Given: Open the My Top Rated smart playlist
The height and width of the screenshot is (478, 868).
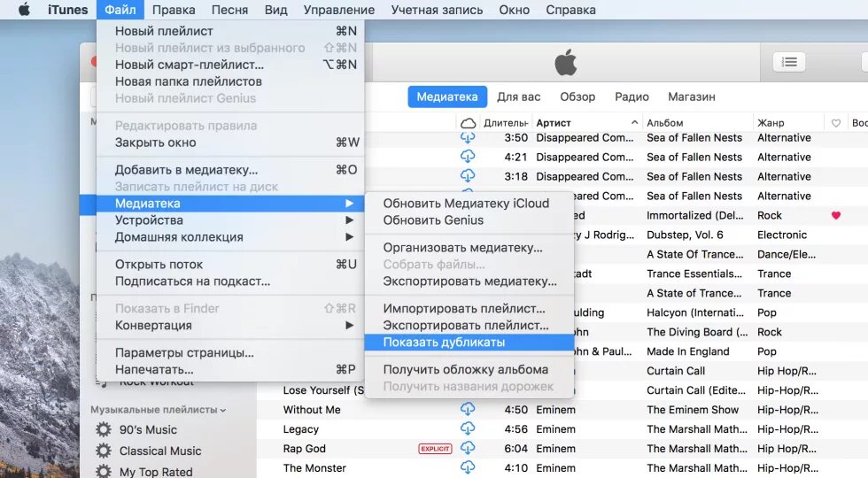Looking at the screenshot, I should 156,471.
